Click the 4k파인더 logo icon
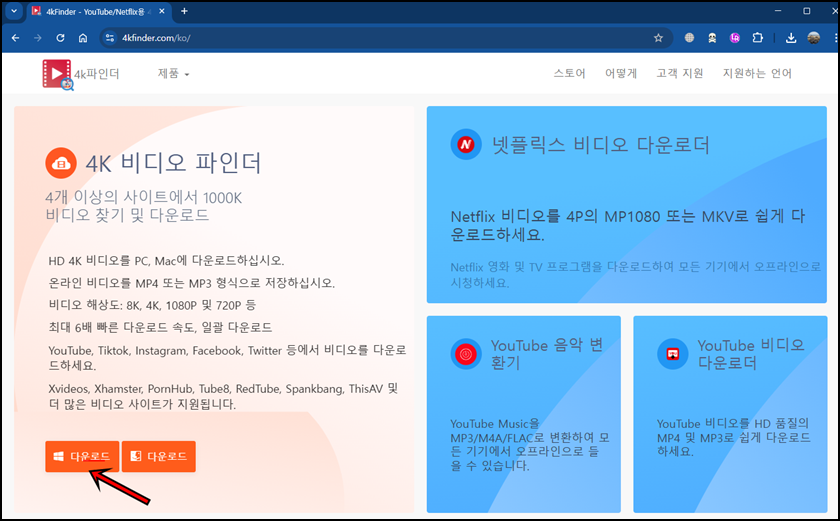 click(x=57, y=74)
